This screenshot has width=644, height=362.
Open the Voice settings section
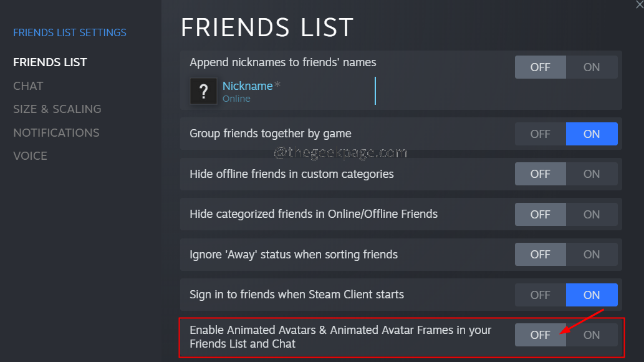coord(30,155)
